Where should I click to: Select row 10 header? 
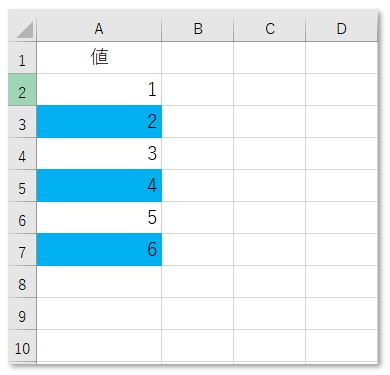coord(22,346)
